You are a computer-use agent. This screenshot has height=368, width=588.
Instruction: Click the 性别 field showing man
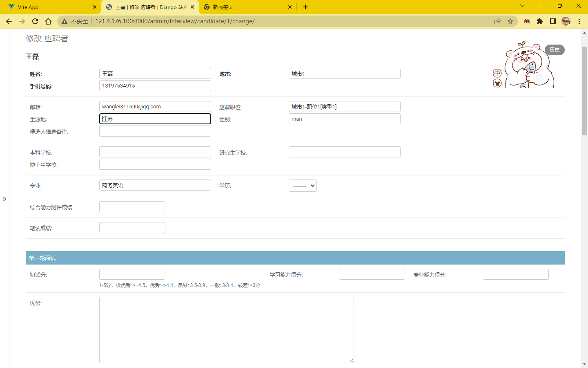(345, 119)
